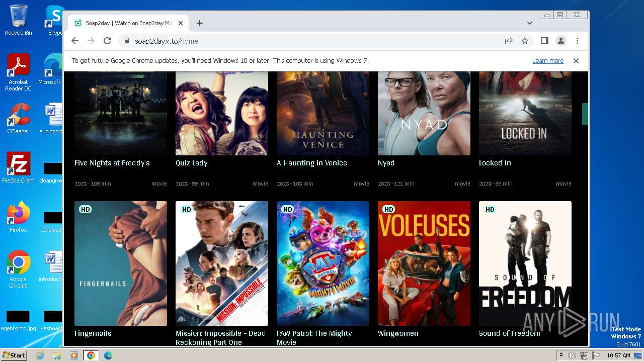Click the Wingwomen title link

click(398, 333)
